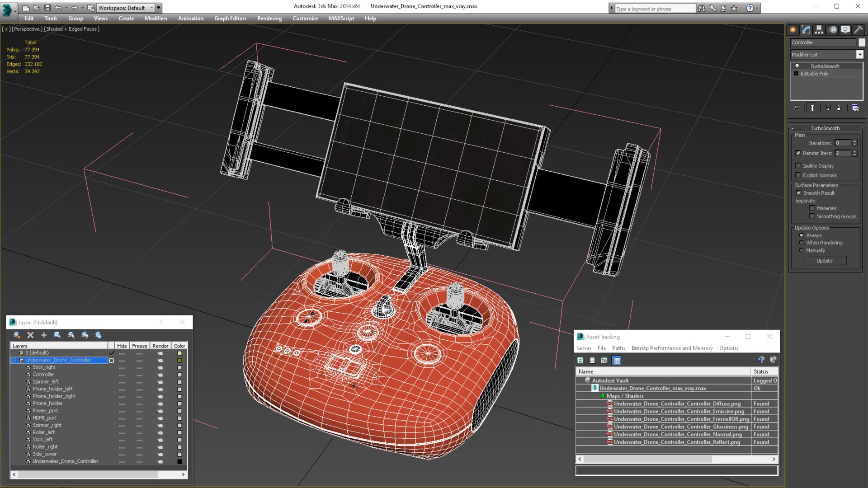
Task: Toggle Smooth Result checkbox
Action: 798,193
